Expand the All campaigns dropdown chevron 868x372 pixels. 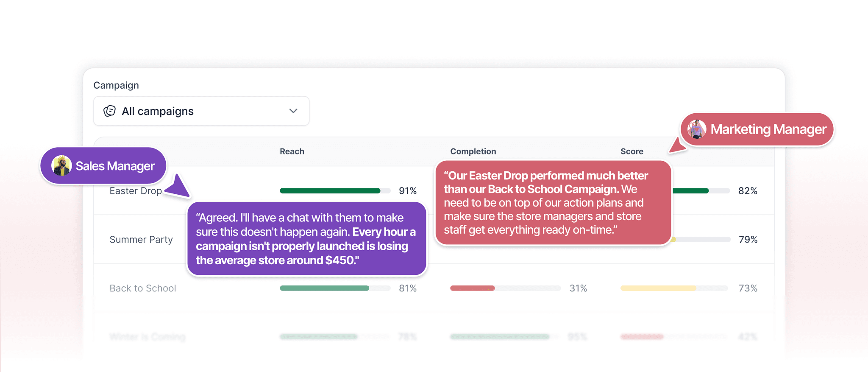point(293,111)
